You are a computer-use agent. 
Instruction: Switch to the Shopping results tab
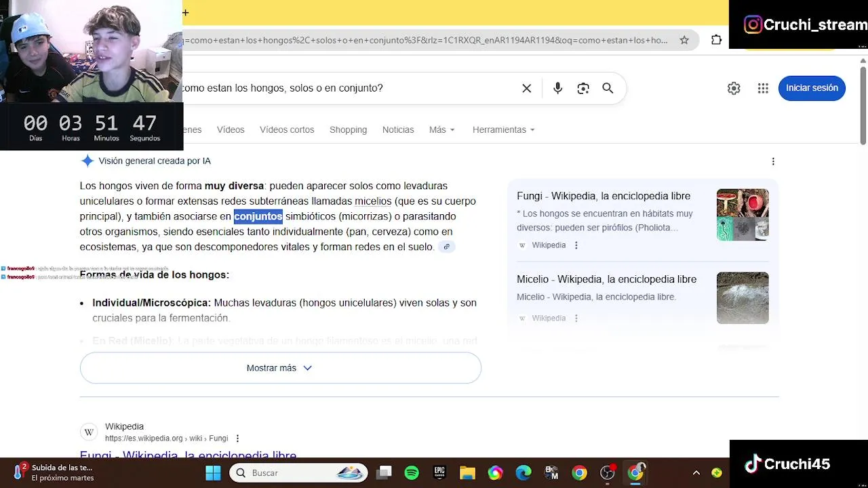pos(348,129)
